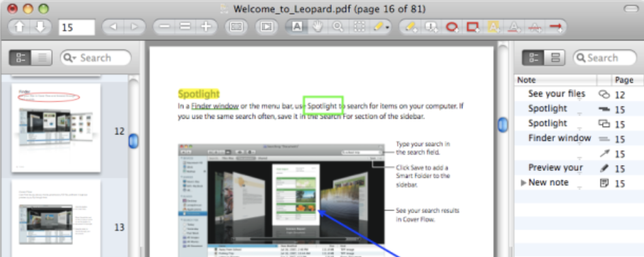Switch right pane to snapshots view

click(x=555, y=58)
